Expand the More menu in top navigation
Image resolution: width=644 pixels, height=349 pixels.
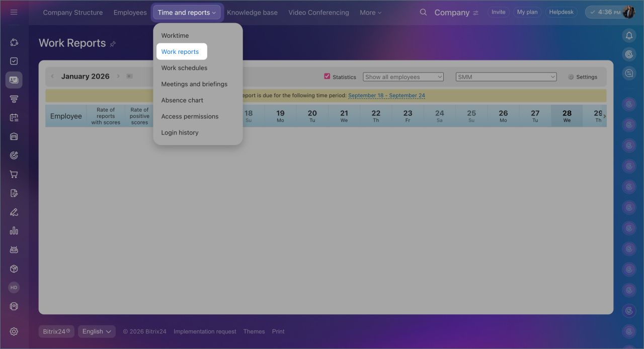(x=370, y=13)
